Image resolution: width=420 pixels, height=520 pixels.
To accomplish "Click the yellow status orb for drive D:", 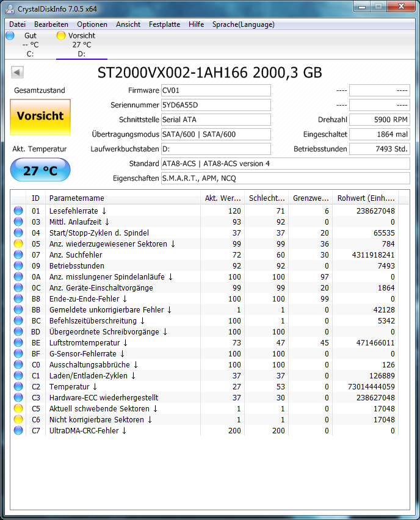I will pyautogui.click(x=61, y=35).
